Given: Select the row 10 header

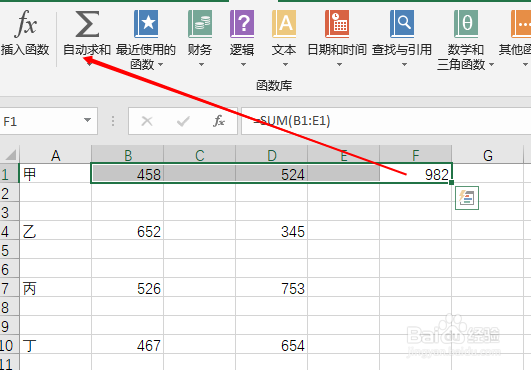Looking at the screenshot, I should click(9, 345).
